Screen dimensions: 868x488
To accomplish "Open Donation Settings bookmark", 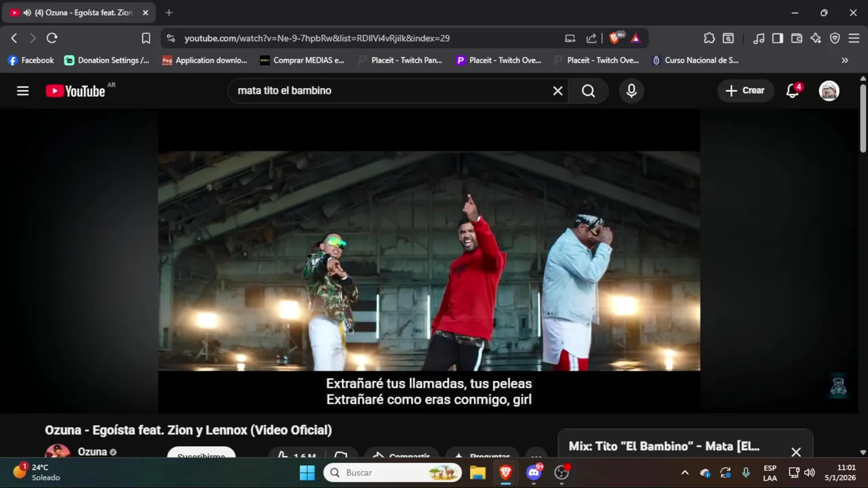I will click(106, 60).
